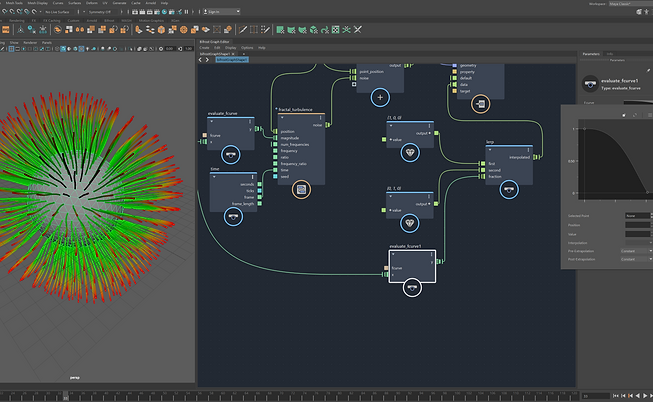This screenshot has height=402, width=653.
Task: Click the leftmost orange shelf icon
Action: tap(5, 30)
